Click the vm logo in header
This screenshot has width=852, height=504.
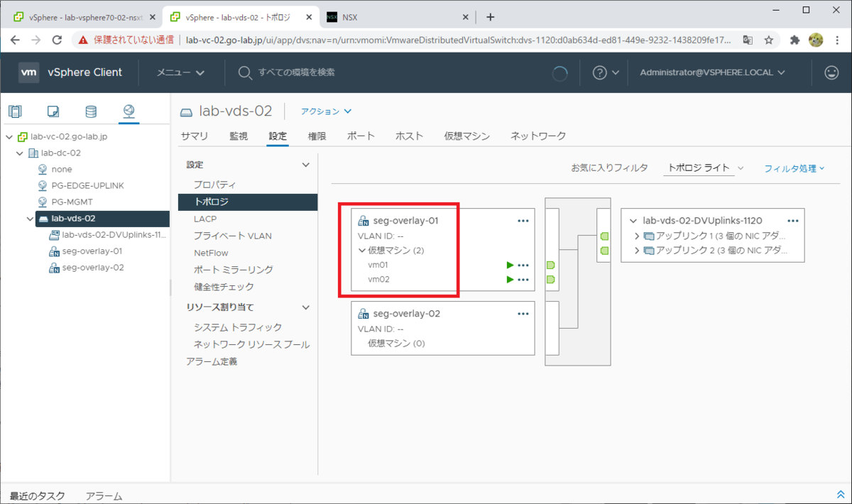(x=29, y=72)
